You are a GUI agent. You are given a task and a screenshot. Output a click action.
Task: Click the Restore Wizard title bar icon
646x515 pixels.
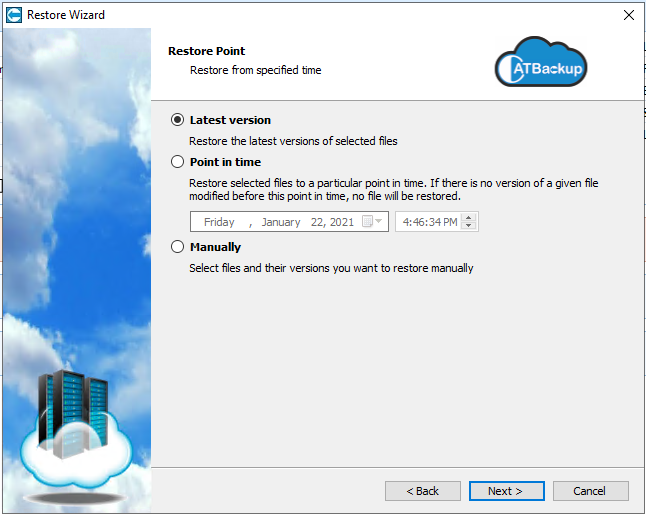click(x=14, y=15)
